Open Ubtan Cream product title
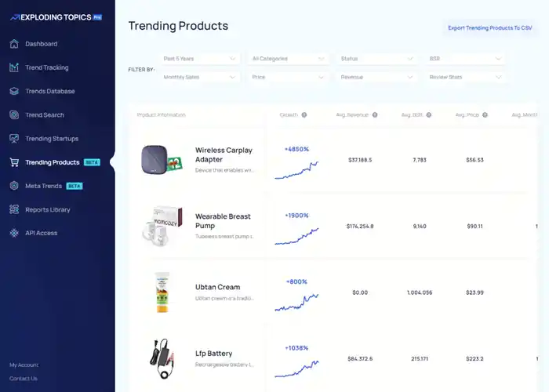The image size is (549, 392). [218, 287]
